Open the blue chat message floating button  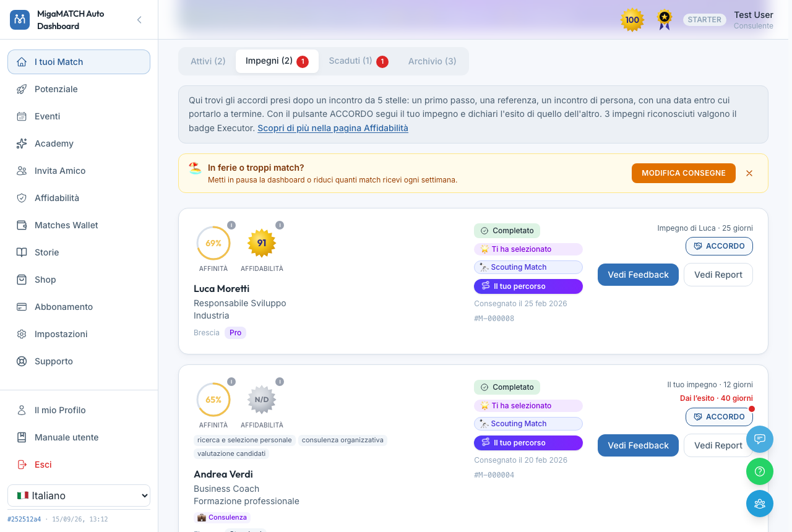(x=760, y=439)
